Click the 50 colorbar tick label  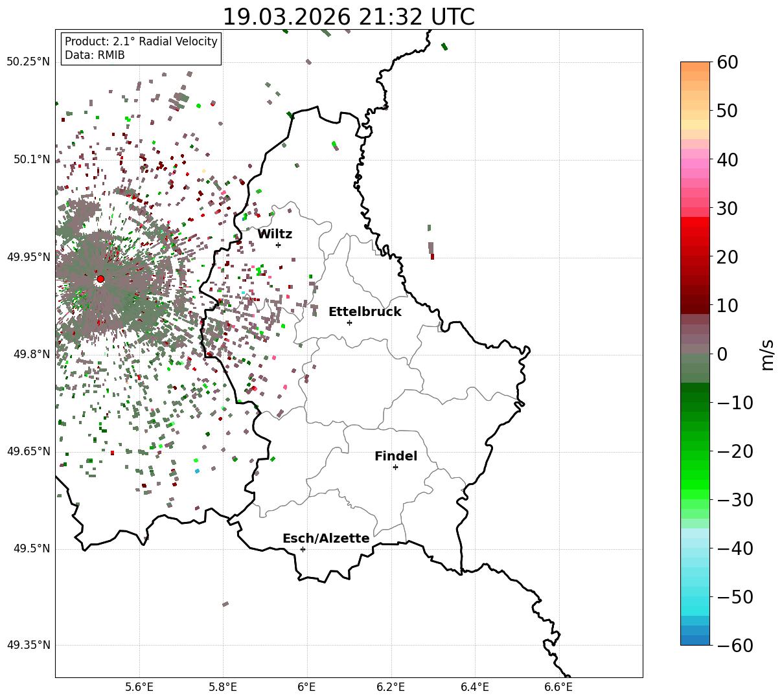tap(726, 111)
